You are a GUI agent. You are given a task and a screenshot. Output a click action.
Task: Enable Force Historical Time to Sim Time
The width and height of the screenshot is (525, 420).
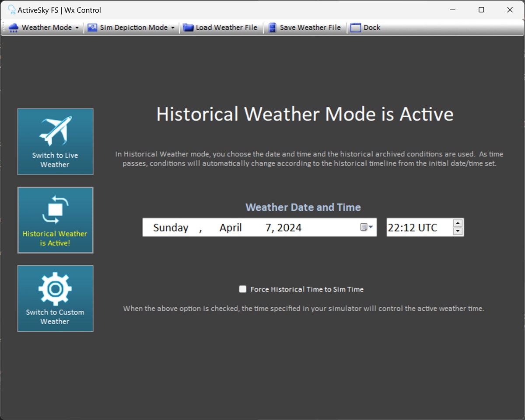pyautogui.click(x=243, y=289)
